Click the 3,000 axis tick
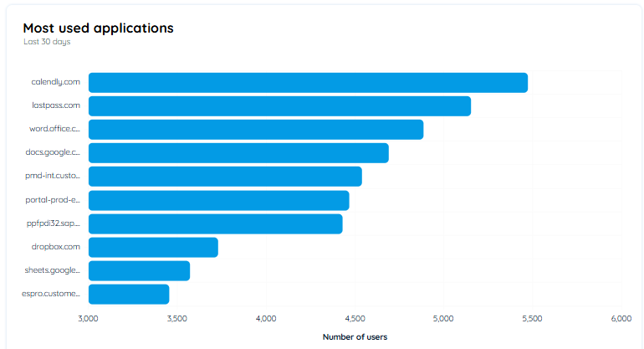The image size is (644, 349). [x=89, y=319]
